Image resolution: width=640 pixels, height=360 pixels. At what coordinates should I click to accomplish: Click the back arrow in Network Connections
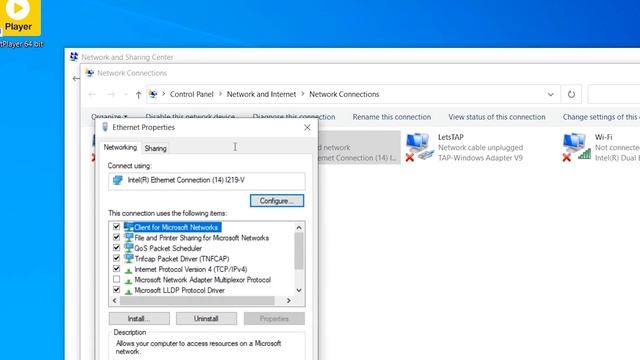click(x=92, y=94)
